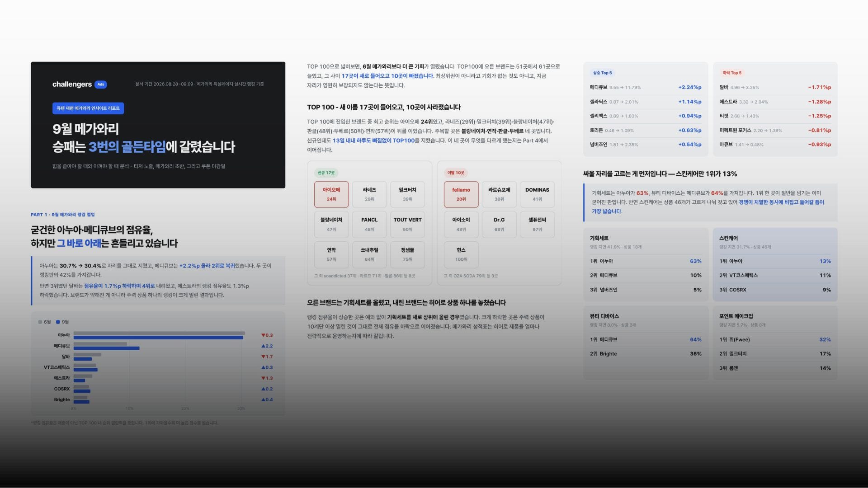Click the red '이탈 10곳' badge
The height and width of the screenshot is (488, 868).
[x=456, y=173]
